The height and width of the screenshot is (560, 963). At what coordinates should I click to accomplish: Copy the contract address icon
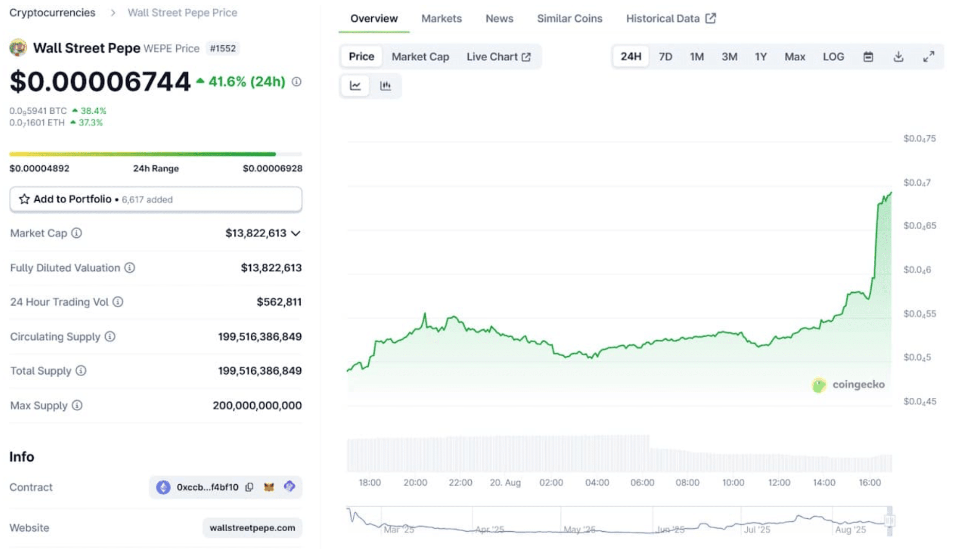click(x=249, y=487)
